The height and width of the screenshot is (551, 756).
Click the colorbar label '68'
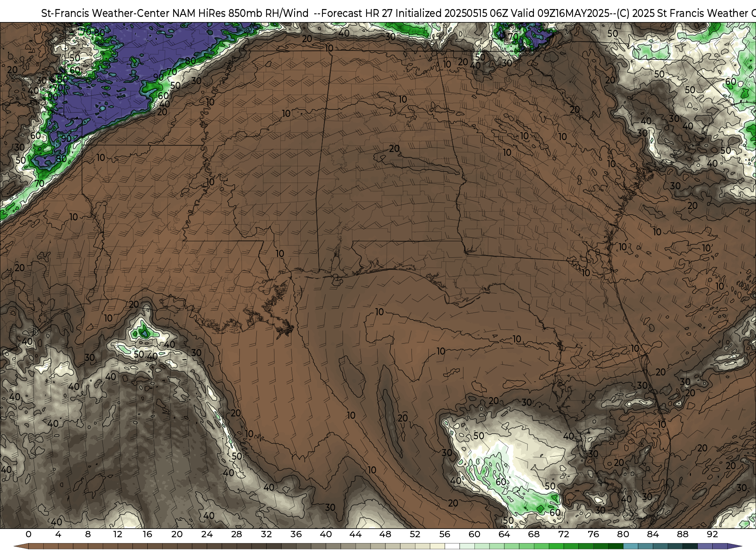pyautogui.click(x=534, y=534)
